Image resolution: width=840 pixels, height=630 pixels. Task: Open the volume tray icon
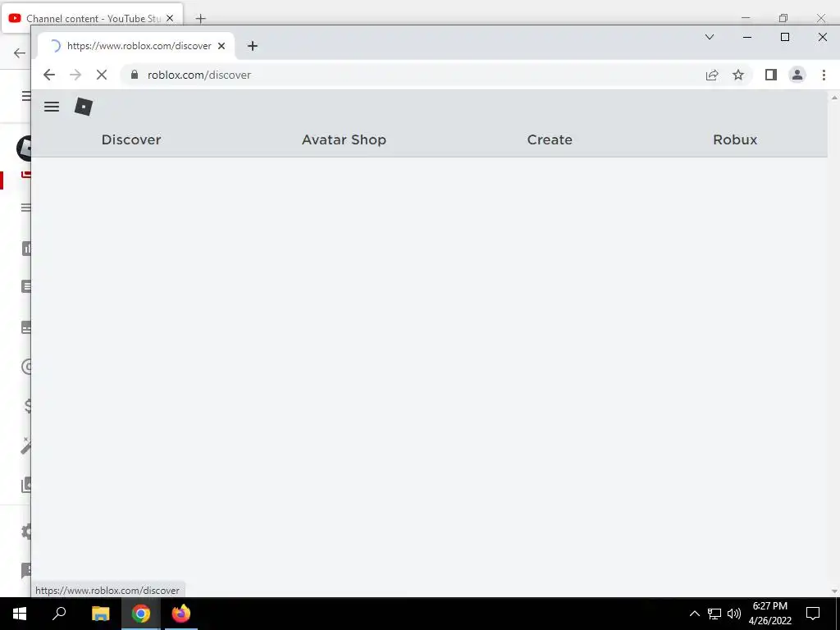734,614
